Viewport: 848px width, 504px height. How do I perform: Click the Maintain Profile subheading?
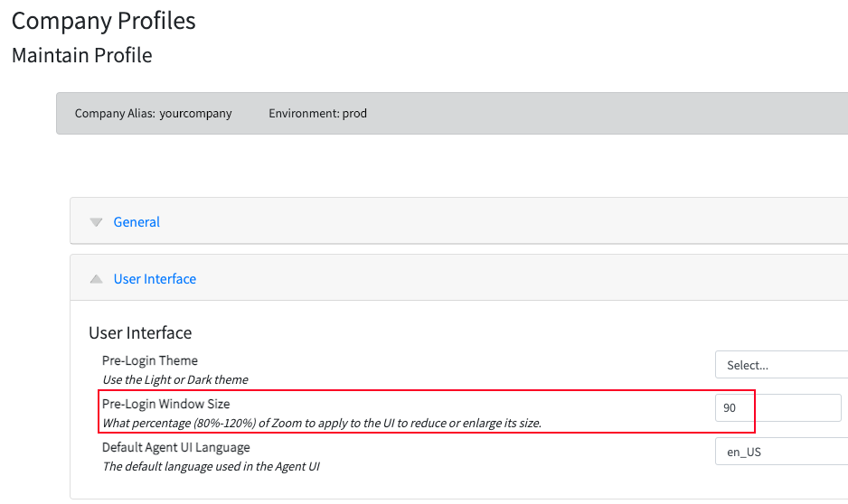tap(81, 55)
